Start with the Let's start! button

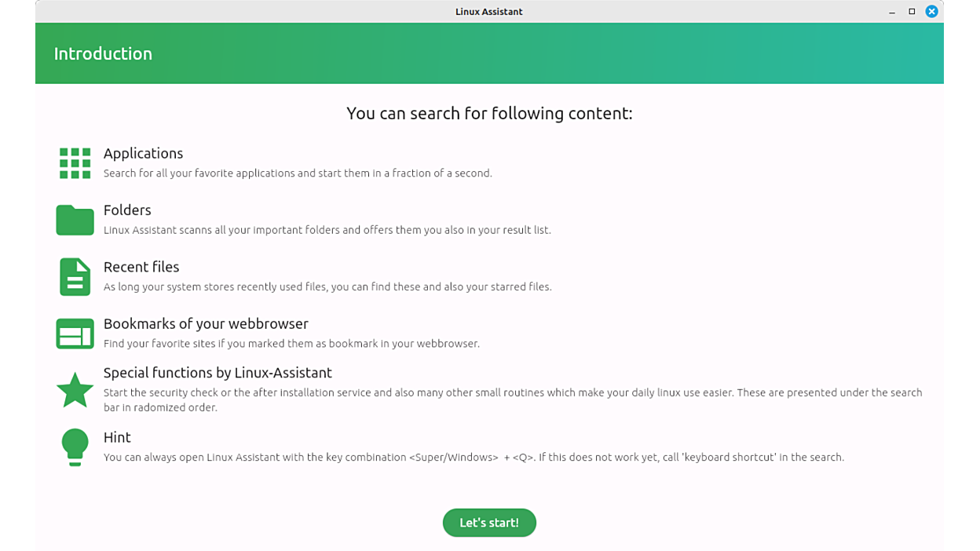(489, 523)
